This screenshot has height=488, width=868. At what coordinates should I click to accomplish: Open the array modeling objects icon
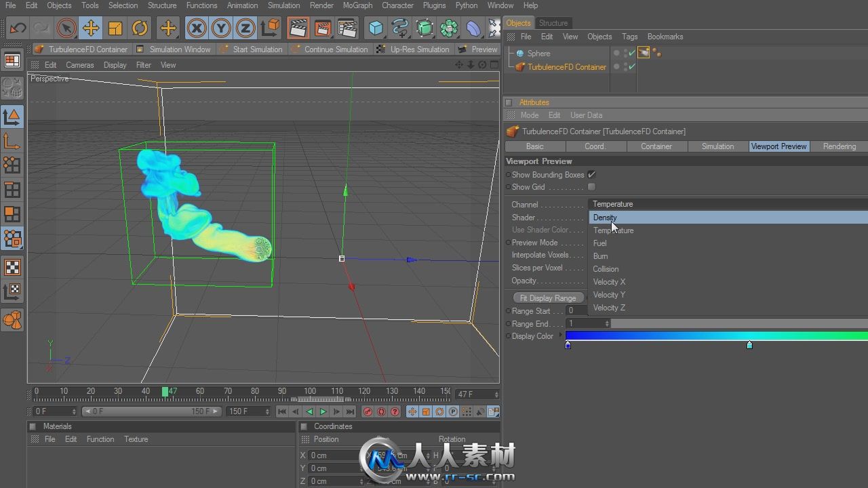(449, 28)
